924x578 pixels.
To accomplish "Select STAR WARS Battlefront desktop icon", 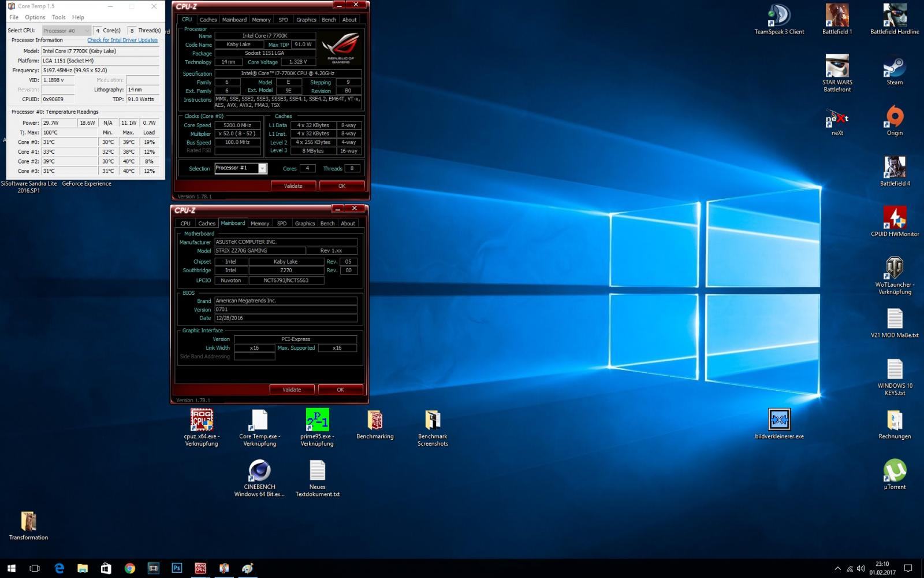I will [837, 73].
